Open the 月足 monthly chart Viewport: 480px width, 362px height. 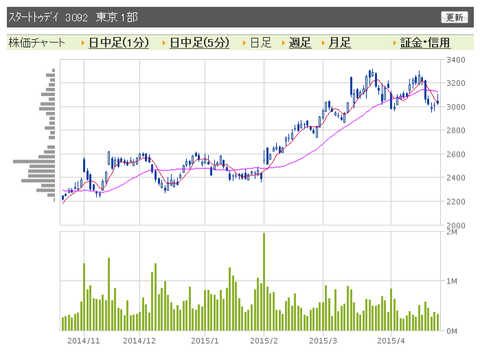[x=340, y=43]
